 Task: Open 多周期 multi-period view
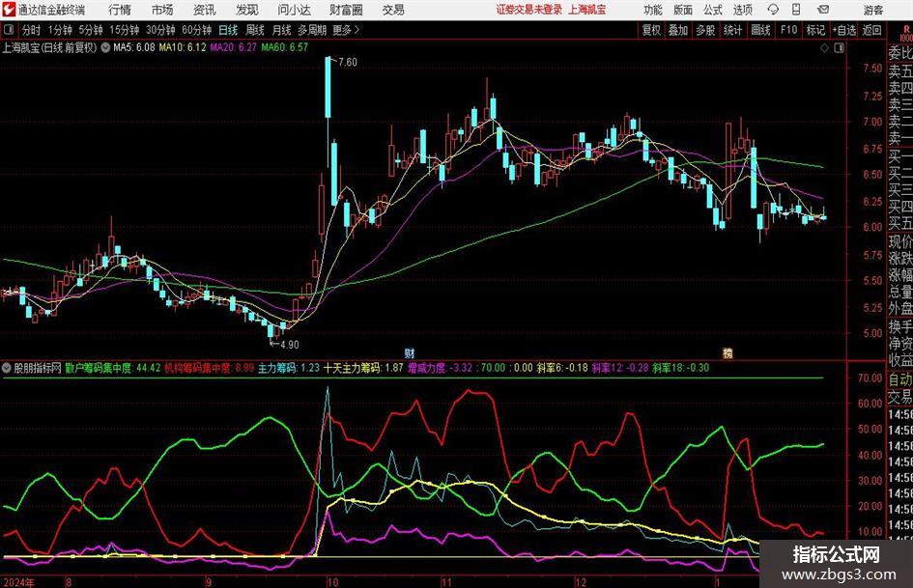[312, 30]
